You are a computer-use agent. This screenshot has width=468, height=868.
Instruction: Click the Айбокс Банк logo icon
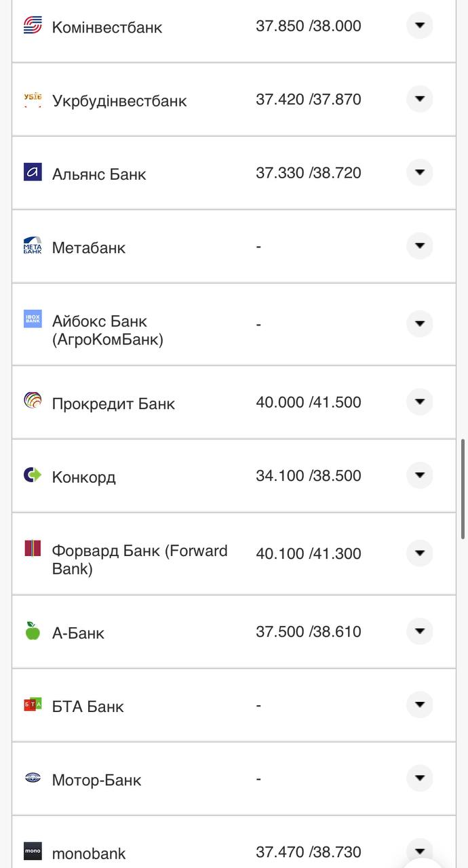33,319
